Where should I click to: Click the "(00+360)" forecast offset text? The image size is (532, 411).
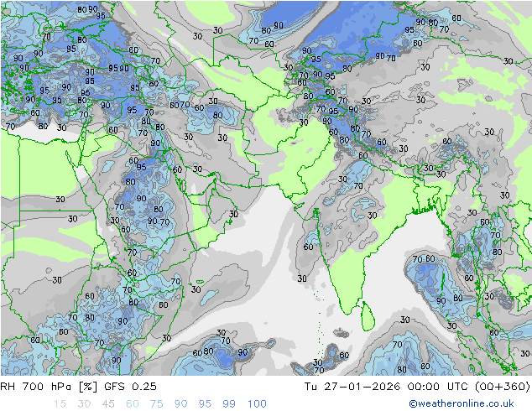click(503, 386)
